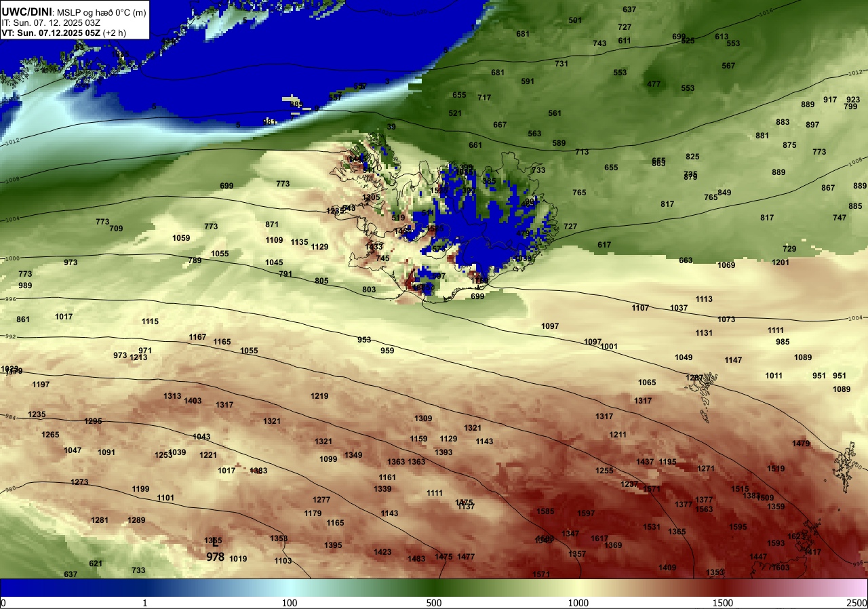
Task: Click the height value 501
Action: click(575, 20)
